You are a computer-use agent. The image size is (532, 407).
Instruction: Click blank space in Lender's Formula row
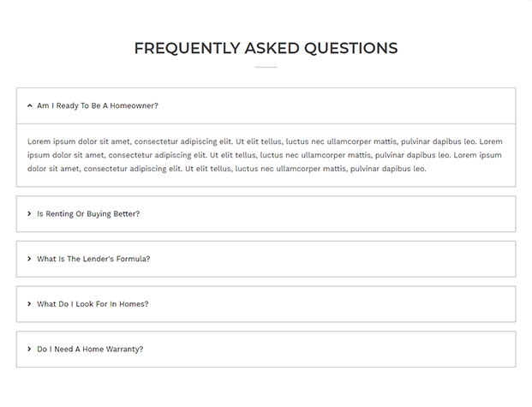332,259
